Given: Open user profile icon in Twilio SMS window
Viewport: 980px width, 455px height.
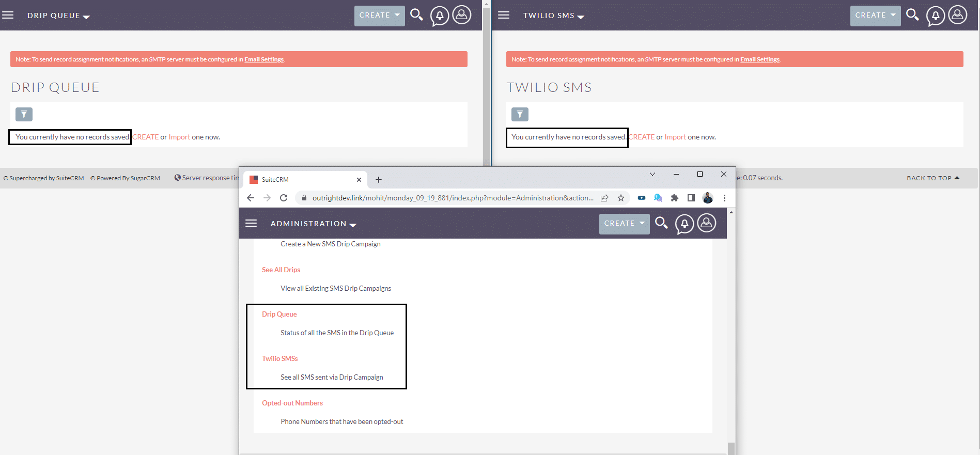Looking at the screenshot, I should [958, 14].
